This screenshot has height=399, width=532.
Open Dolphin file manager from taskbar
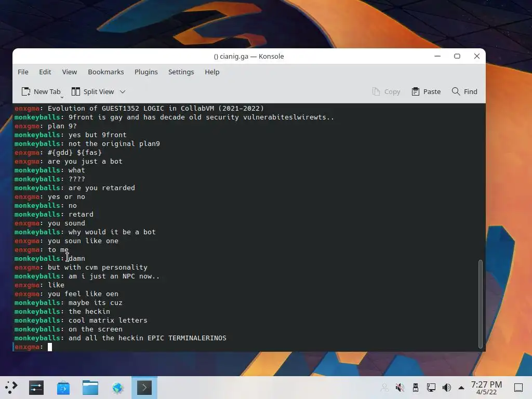tap(90, 388)
